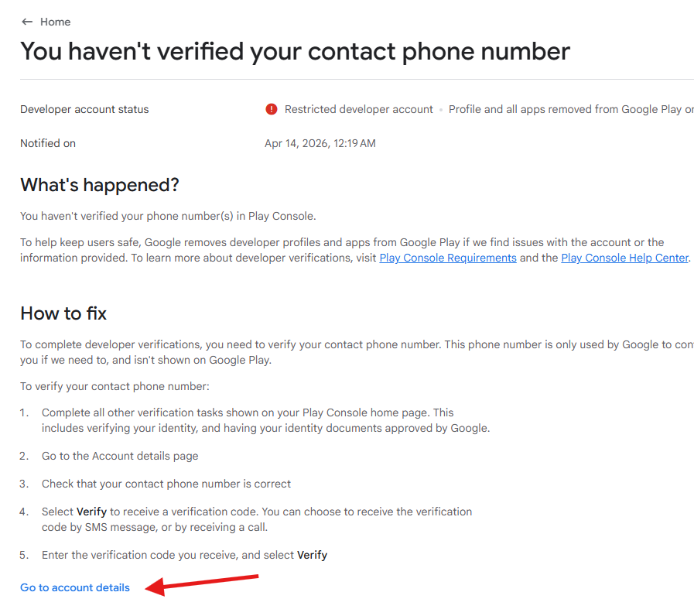The height and width of the screenshot is (616, 694).
Task: Click the red restricted-account error icon
Action: [271, 109]
